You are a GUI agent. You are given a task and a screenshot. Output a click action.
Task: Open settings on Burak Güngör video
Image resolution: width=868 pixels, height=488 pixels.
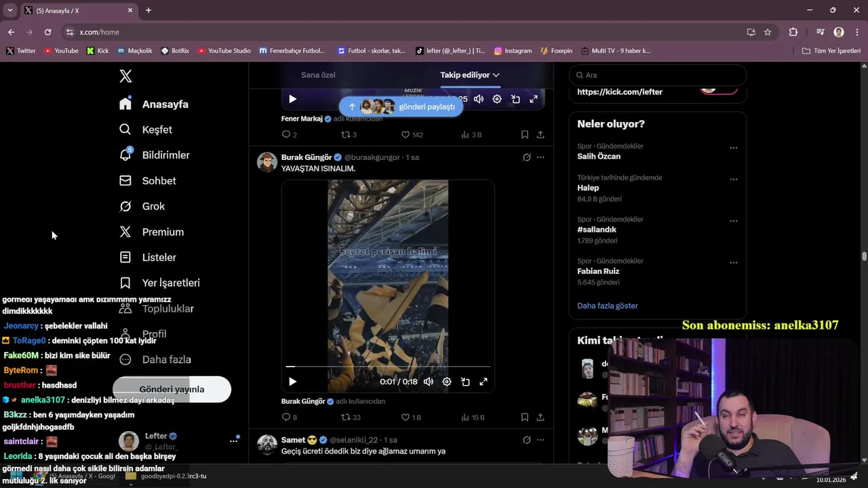447,382
